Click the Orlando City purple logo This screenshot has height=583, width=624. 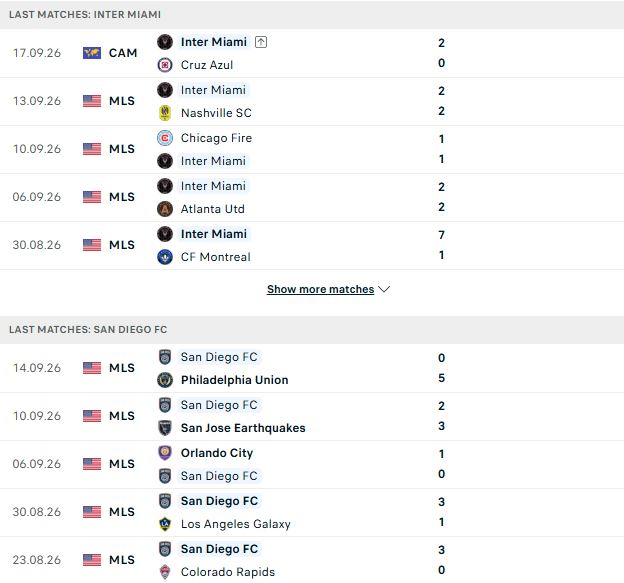click(x=165, y=453)
